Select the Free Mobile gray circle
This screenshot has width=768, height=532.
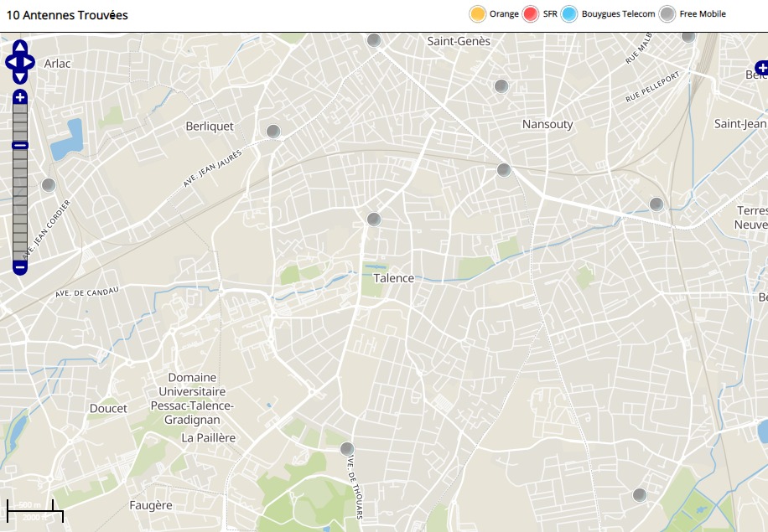pos(667,14)
